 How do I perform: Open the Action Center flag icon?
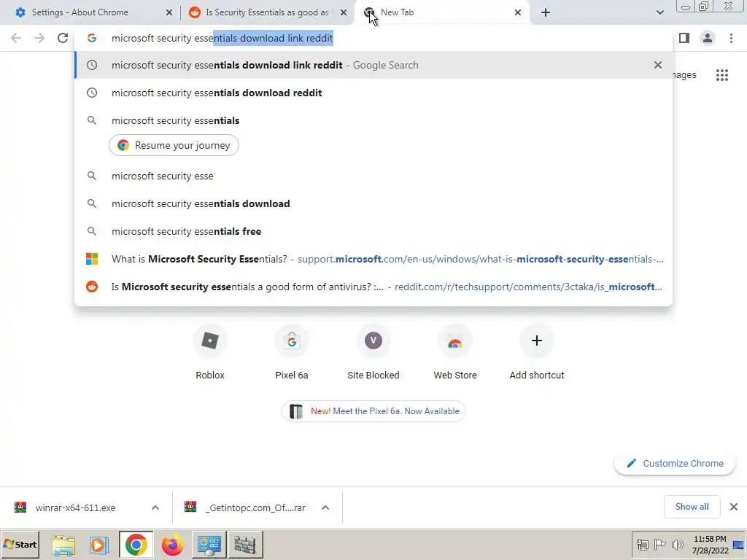click(x=659, y=544)
